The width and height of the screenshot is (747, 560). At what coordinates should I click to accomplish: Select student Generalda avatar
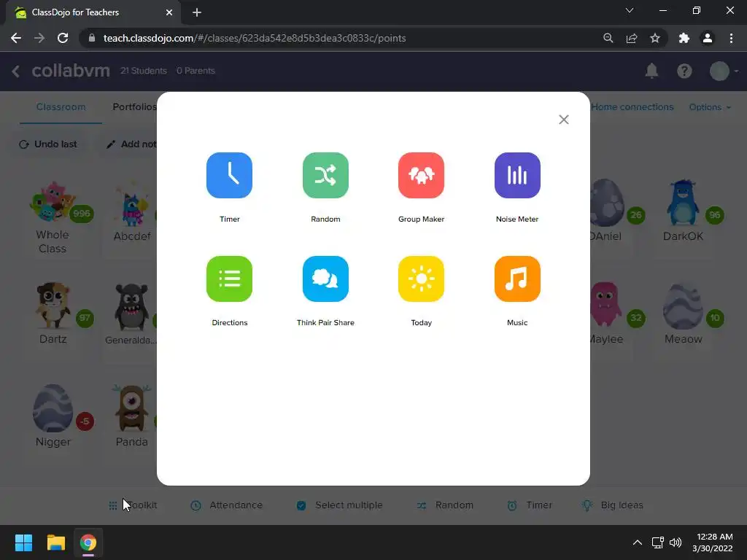click(x=131, y=307)
